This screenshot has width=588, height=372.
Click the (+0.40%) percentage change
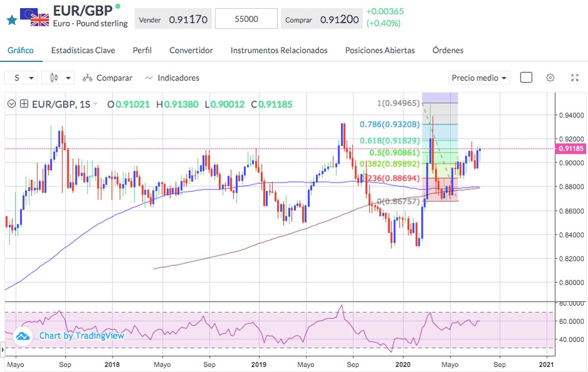(383, 23)
